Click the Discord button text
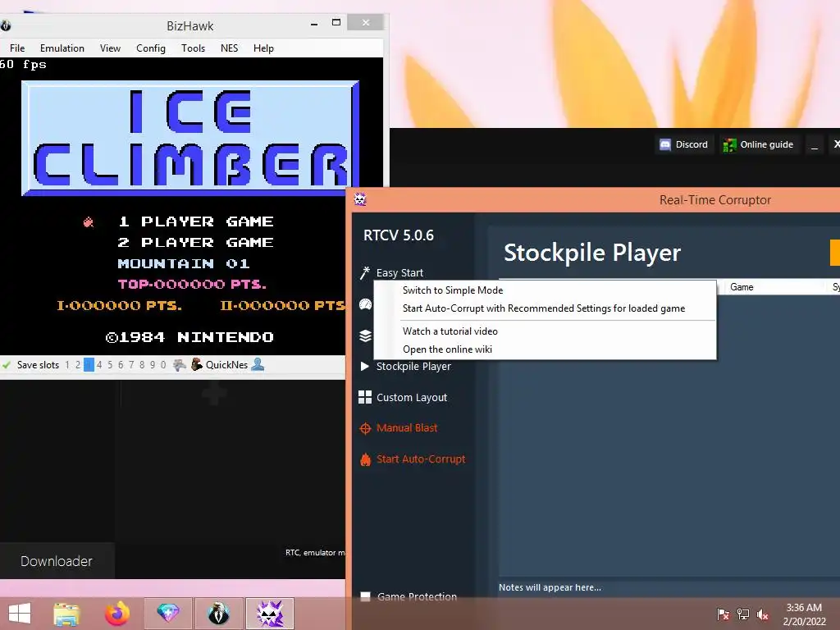The width and height of the screenshot is (840, 630). [692, 144]
